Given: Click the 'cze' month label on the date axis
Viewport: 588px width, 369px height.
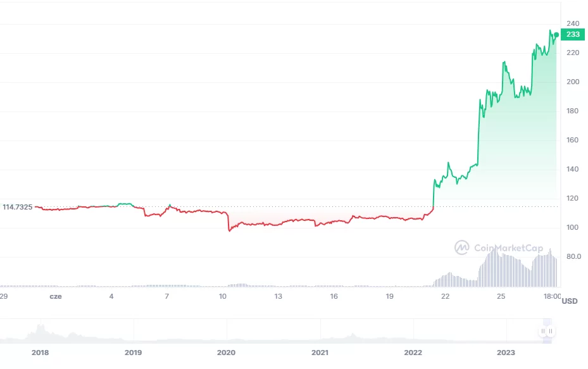Looking at the screenshot, I should tap(56, 296).
